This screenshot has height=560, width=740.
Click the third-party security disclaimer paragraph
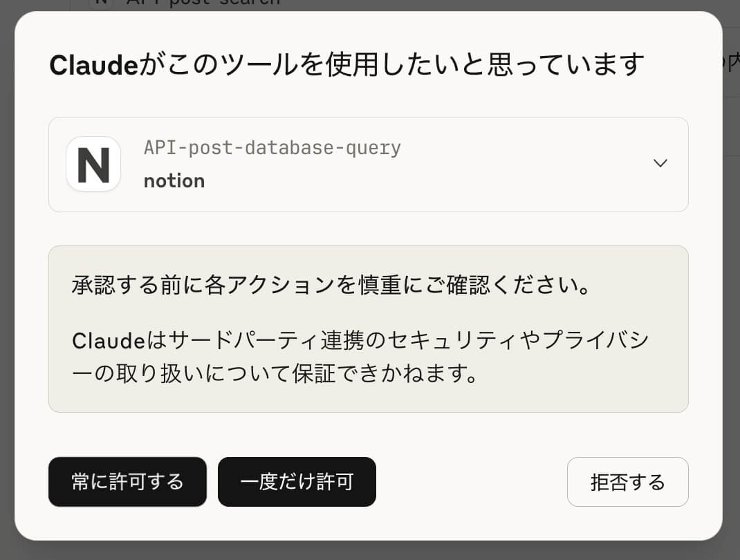360,357
